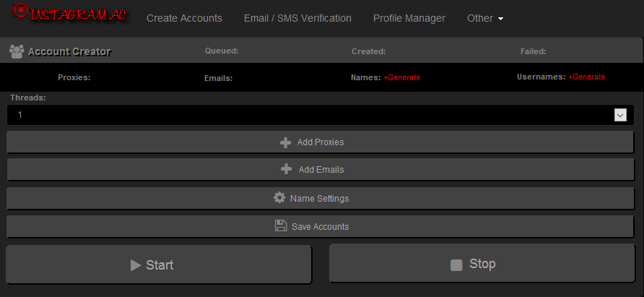The height and width of the screenshot is (297, 644).
Task: Open the Profile Manager tab
Action: 409,19
